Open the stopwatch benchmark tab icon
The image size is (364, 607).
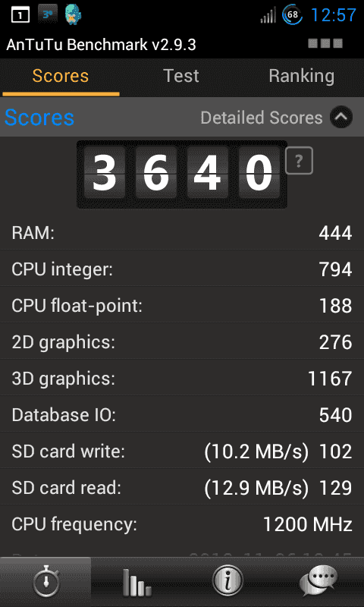point(45,582)
